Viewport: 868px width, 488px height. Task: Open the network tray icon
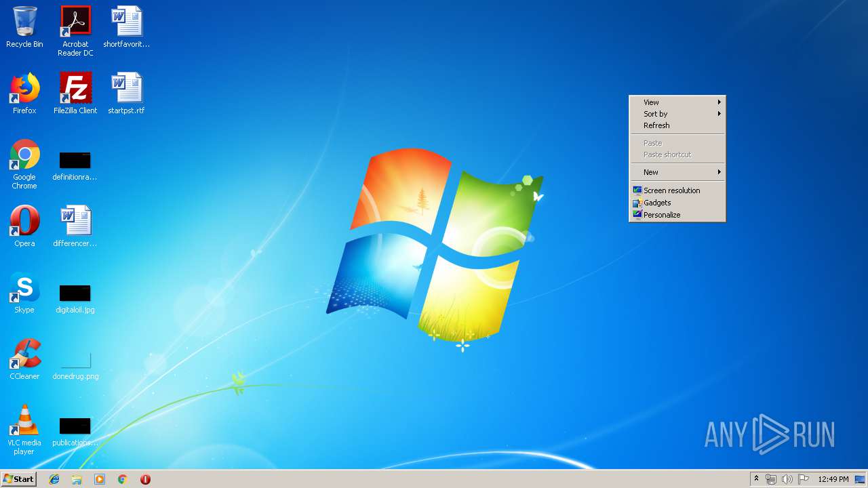point(771,479)
